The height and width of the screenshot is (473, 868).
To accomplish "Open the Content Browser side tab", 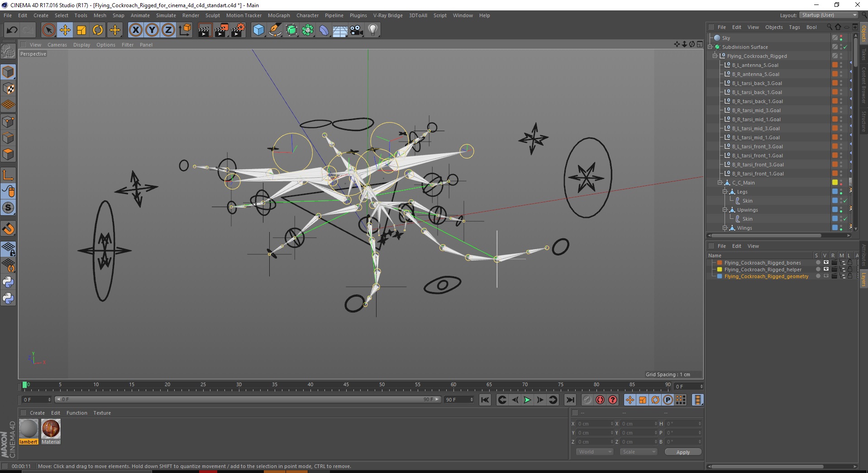I will (x=863, y=85).
